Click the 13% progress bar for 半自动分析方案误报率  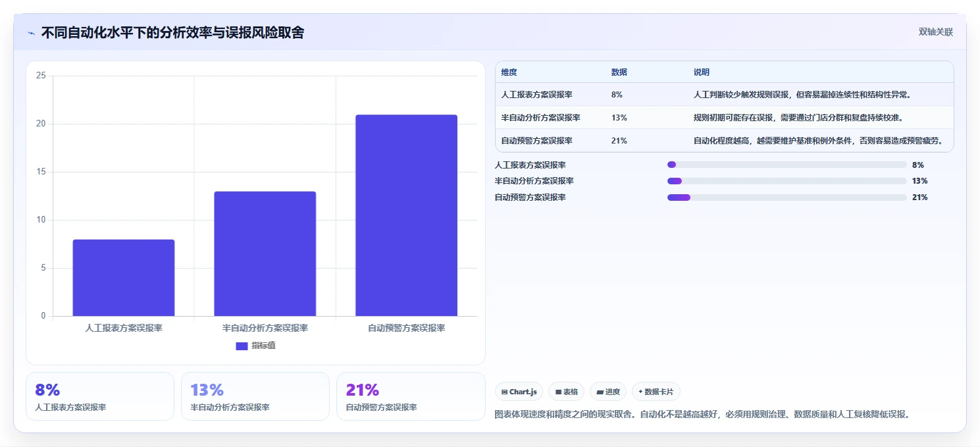[787, 181]
